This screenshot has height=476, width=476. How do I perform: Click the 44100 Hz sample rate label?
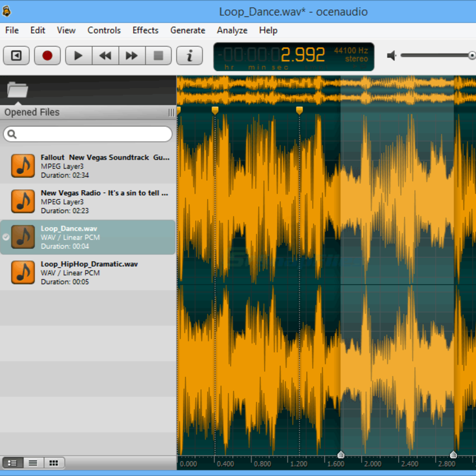(351, 50)
